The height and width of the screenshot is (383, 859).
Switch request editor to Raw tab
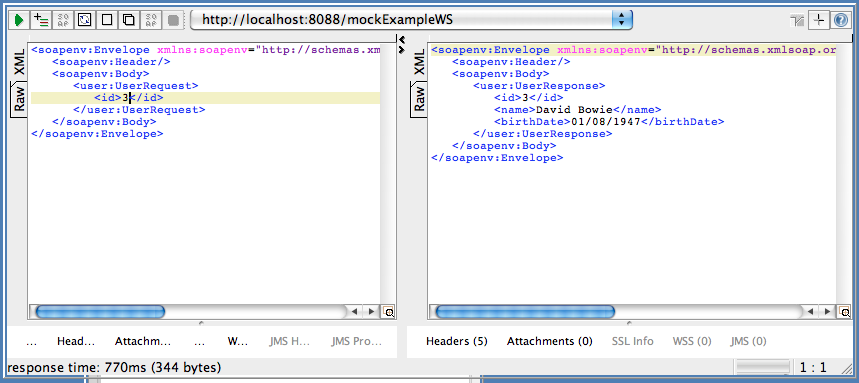[x=19, y=99]
